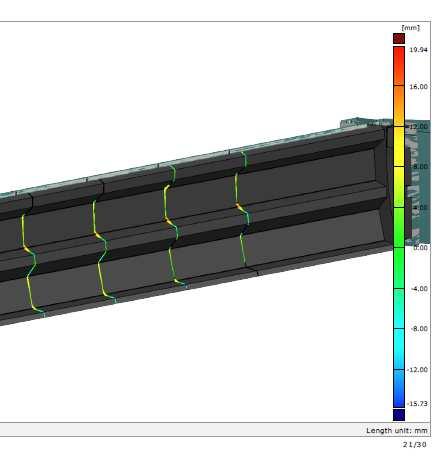The width and height of the screenshot is (446, 457).
Task: Pick the yellow segment between 8.00 and 12.00
Action: 399,146
